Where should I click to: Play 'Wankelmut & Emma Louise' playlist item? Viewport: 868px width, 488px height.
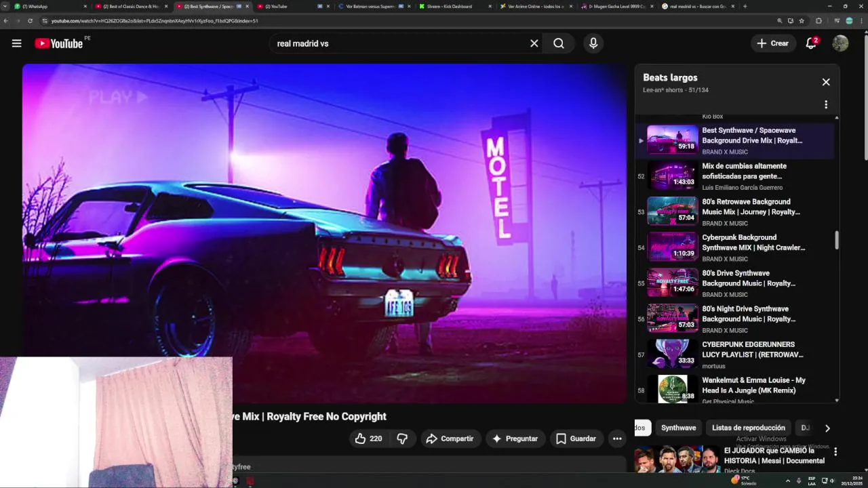coord(734,389)
